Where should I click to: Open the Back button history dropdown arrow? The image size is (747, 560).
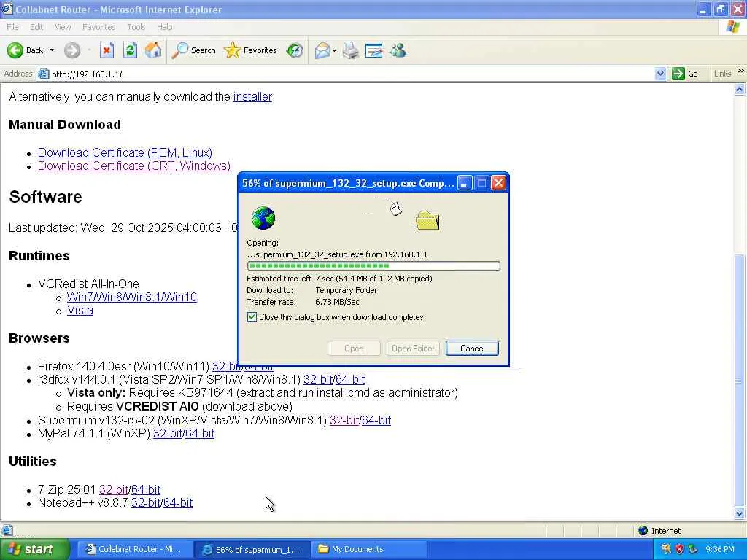[x=52, y=50]
